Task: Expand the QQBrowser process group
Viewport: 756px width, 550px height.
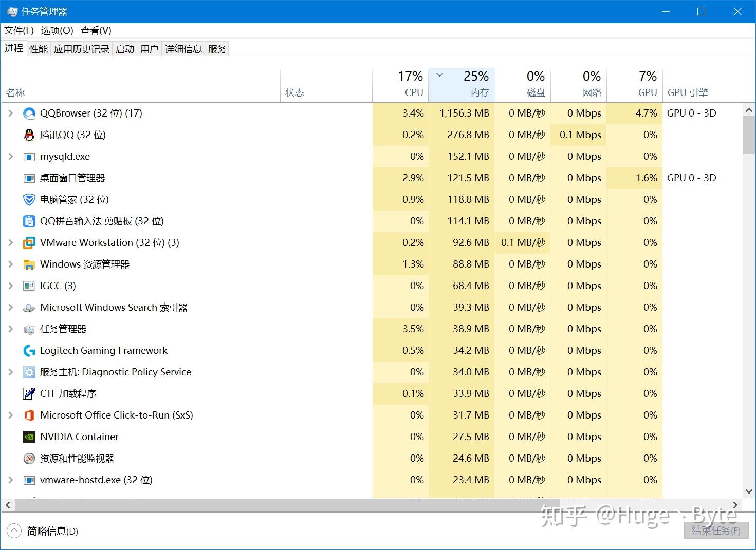Action: (11, 113)
